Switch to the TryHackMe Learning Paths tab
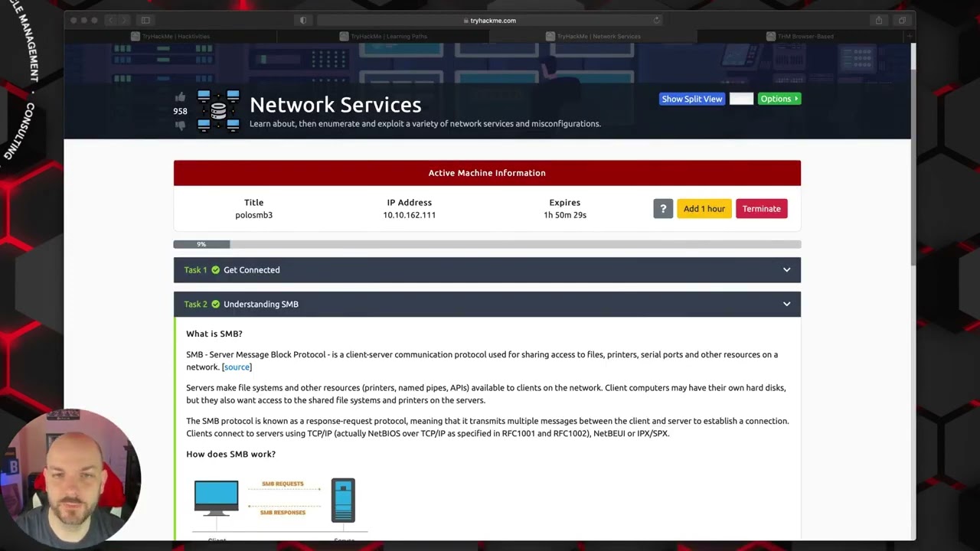This screenshot has height=551, width=980. pyautogui.click(x=384, y=36)
